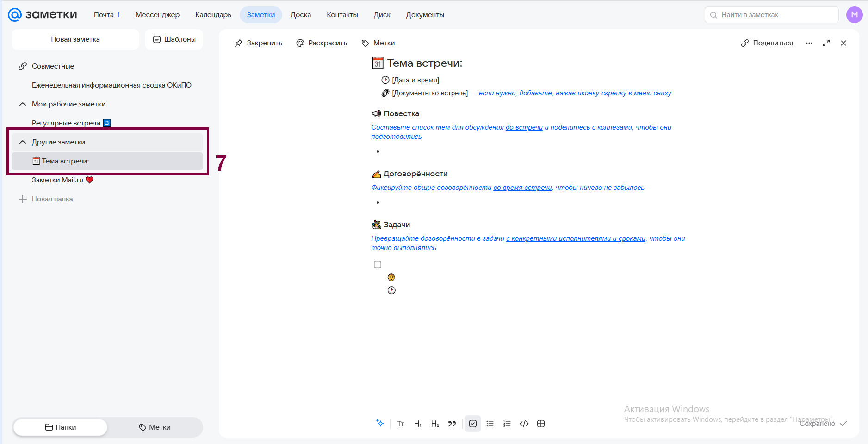Insert a quote block
This screenshot has height=444, width=868.
tap(452, 424)
